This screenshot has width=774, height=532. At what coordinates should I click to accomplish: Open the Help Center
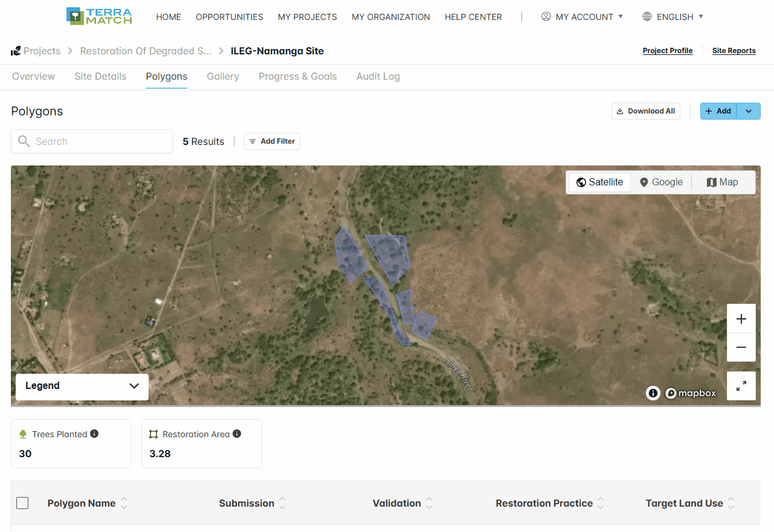tap(473, 17)
